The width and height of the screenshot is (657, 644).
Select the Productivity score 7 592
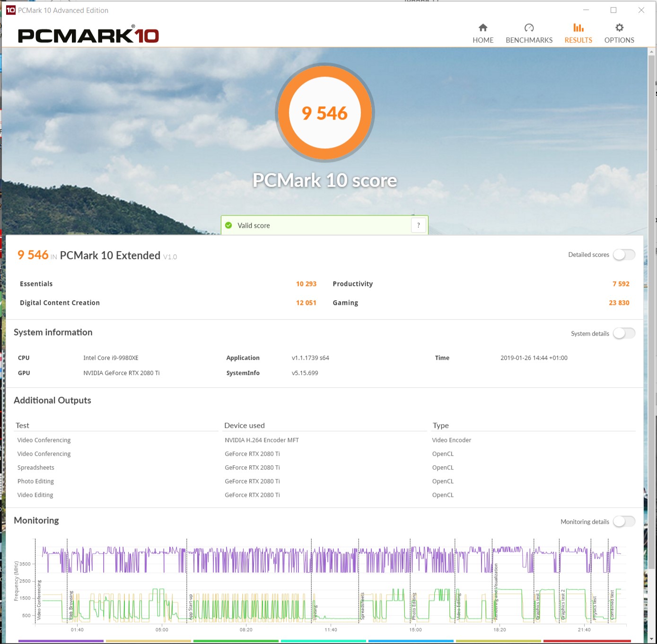621,284
